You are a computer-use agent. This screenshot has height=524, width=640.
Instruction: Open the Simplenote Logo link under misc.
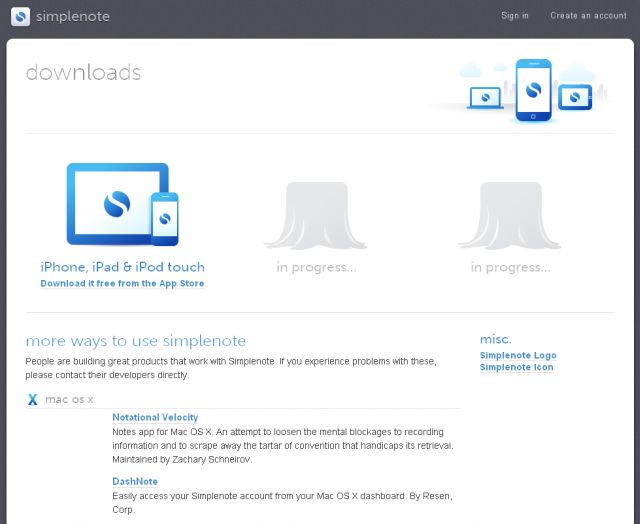(x=518, y=355)
